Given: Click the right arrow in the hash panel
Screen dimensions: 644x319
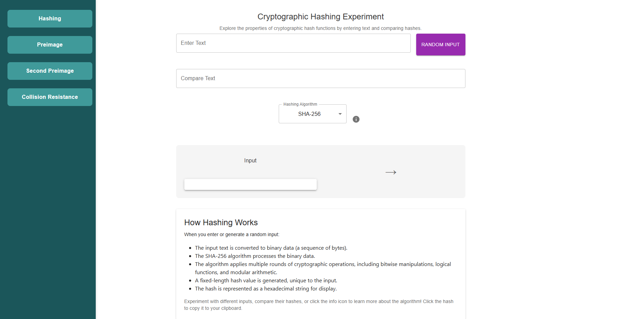Looking at the screenshot, I should tap(391, 172).
